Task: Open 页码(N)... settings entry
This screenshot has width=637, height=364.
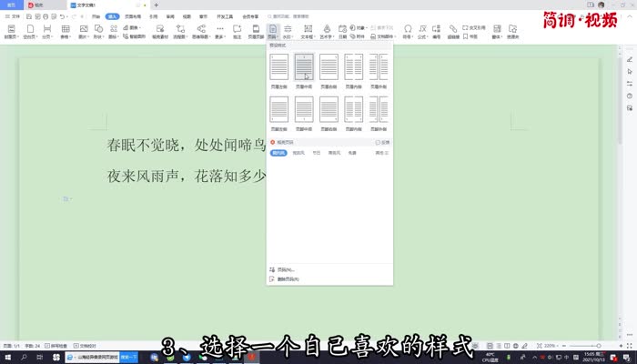Action: point(283,269)
